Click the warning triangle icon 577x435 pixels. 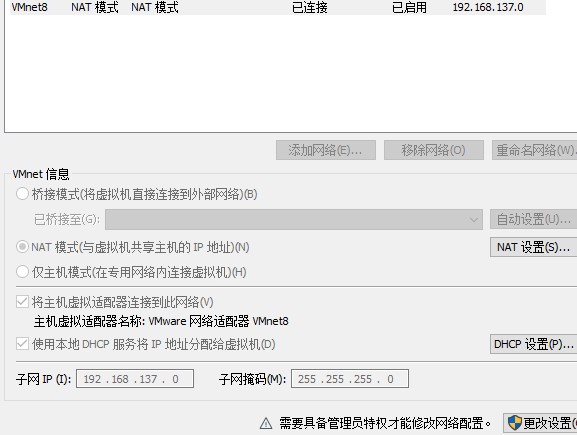(x=266, y=424)
